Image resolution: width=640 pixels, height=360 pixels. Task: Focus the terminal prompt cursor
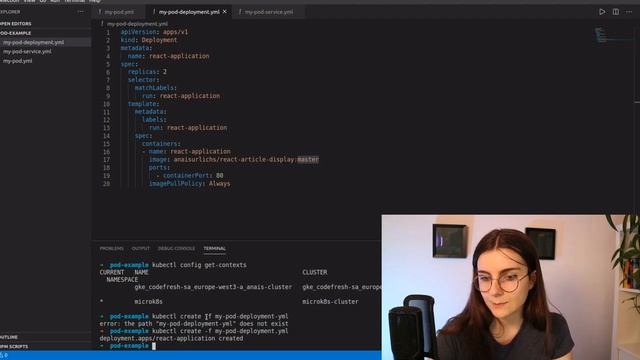154,346
